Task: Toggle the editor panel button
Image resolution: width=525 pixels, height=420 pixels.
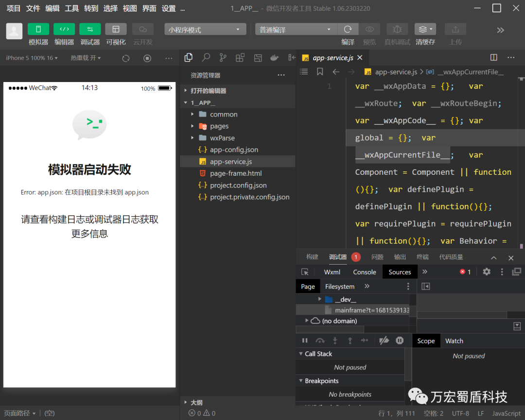Action: pos(64,29)
